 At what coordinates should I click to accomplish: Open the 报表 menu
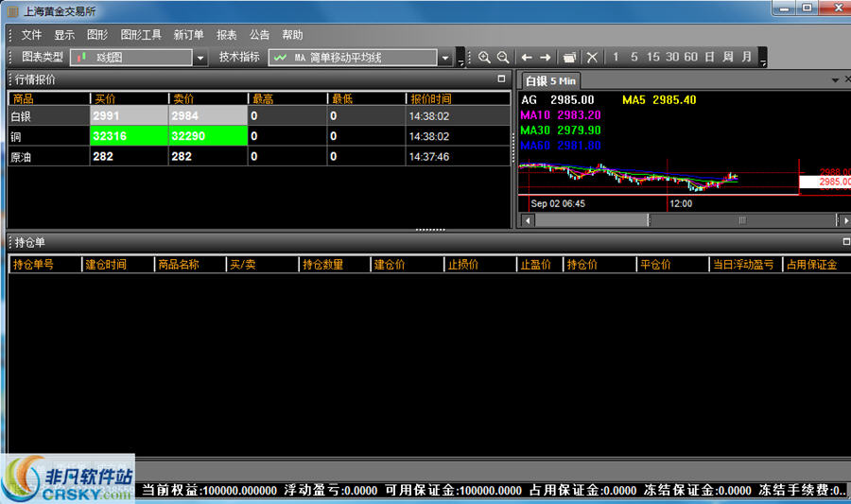[226, 35]
